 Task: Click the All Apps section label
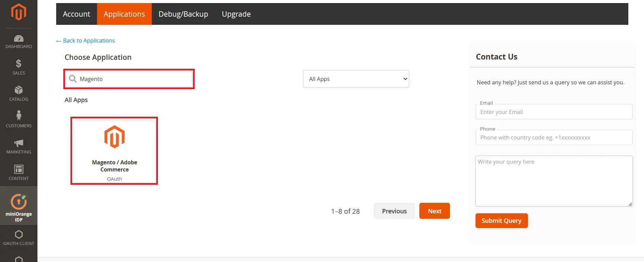76,100
